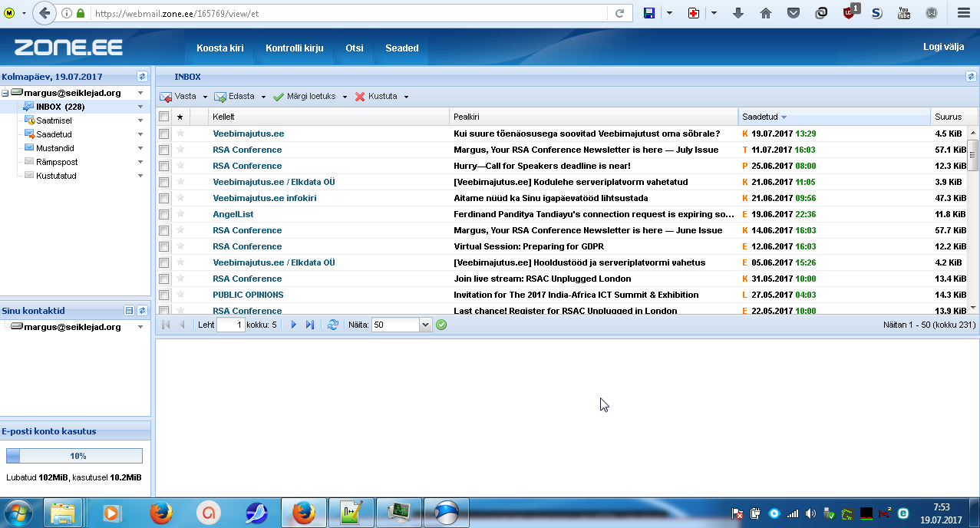This screenshot has width=980, height=528.
Task: Click the green apply button next to Näita
Action: click(441, 325)
